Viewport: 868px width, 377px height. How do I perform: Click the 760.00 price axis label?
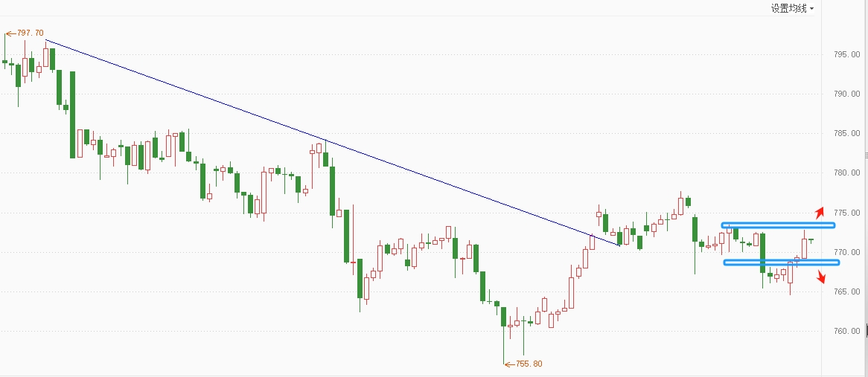click(x=846, y=331)
